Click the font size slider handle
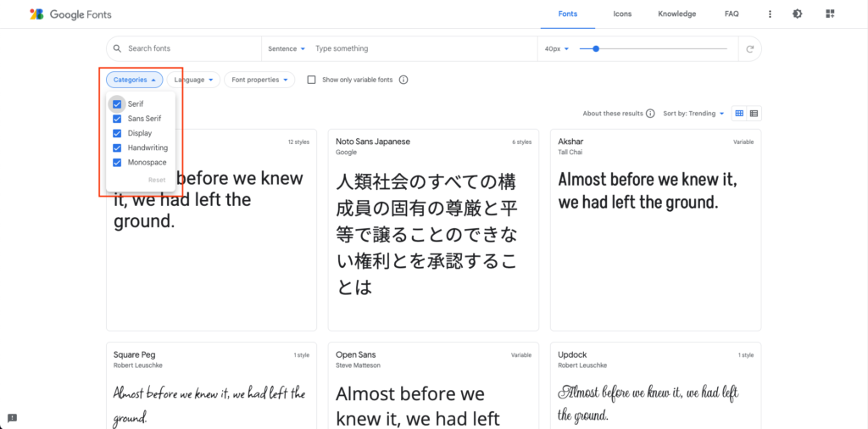 [596, 48]
